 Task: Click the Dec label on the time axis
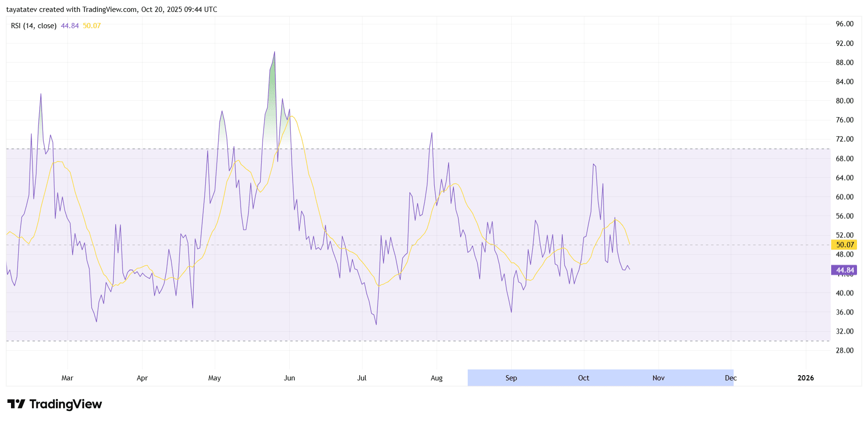[730, 378]
